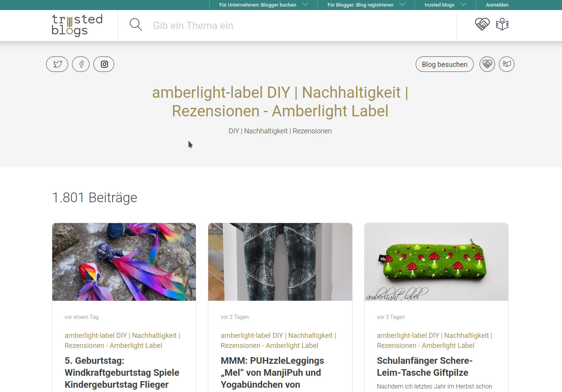Viewport: 562px width, 392px height.
Task: Click 'DIY | Nachhaltigkeit | Rezensionen' subtitle
Action: [x=280, y=131]
